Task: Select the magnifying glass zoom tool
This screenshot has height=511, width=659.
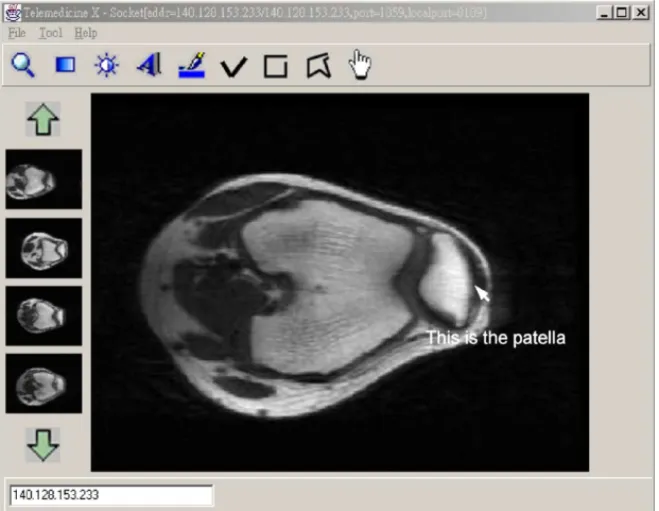Action: click(x=23, y=65)
